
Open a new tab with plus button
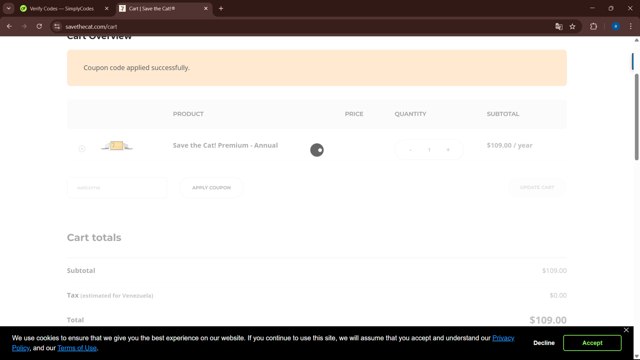point(221,9)
